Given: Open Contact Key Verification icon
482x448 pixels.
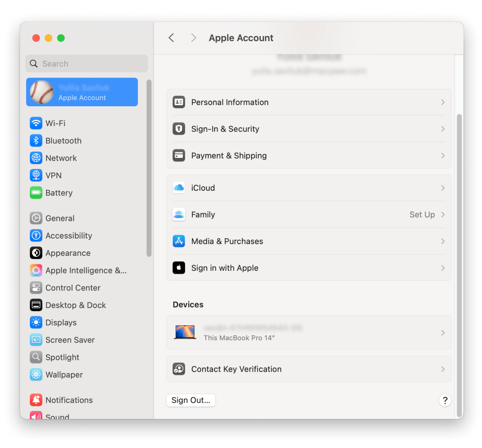Looking at the screenshot, I should [179, 369].
